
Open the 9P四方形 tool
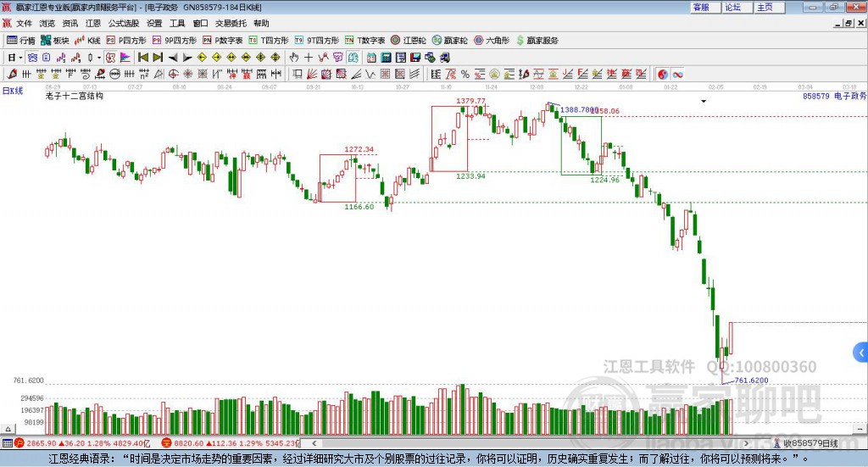point(175,41)
